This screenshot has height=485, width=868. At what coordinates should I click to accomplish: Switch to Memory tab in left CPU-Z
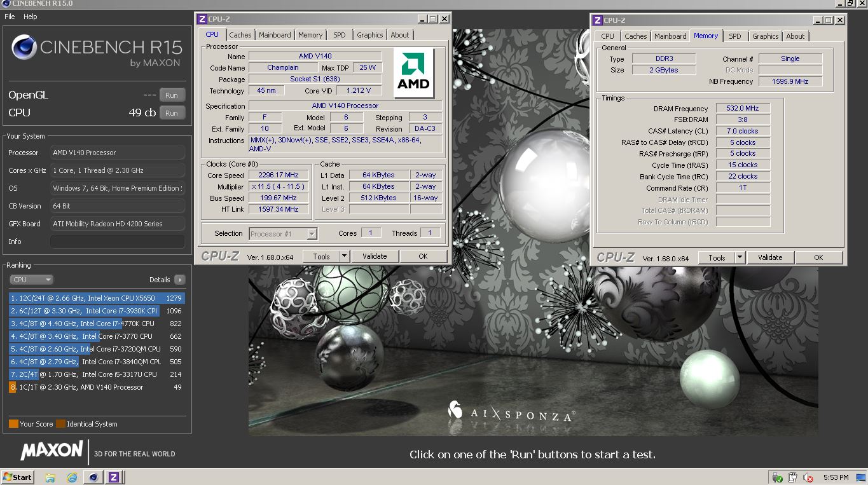pyautogui.click(x=310, y=35)
